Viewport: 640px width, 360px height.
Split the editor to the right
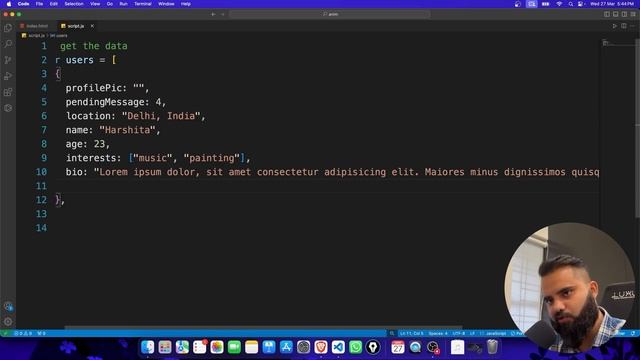point(624,26)
